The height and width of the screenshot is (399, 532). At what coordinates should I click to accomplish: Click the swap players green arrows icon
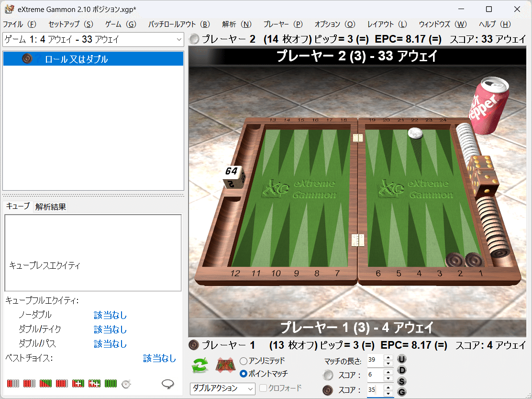[200, 365]
